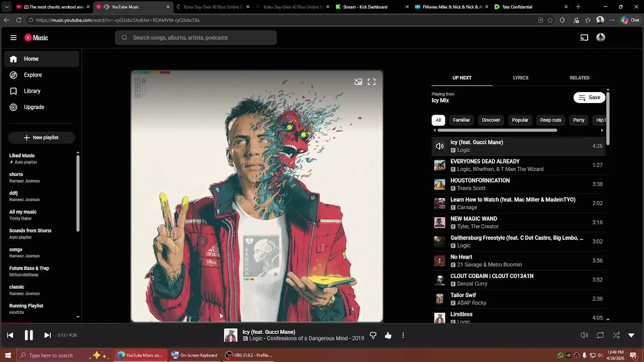The width and height of the screenshot is (644, 362).
Task: Switch to Up Next tab
Action: 462,78
